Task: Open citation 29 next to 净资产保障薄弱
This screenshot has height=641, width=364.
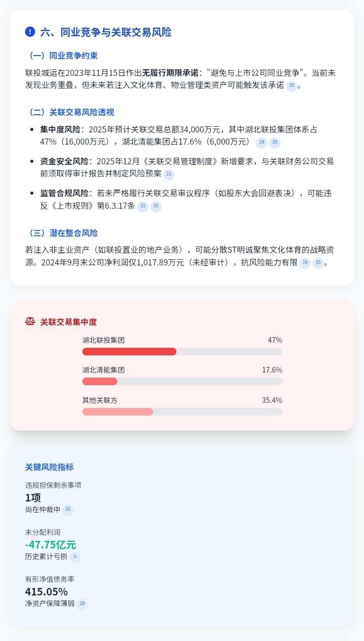Action: pyautogui.click(x=82, y=604)
